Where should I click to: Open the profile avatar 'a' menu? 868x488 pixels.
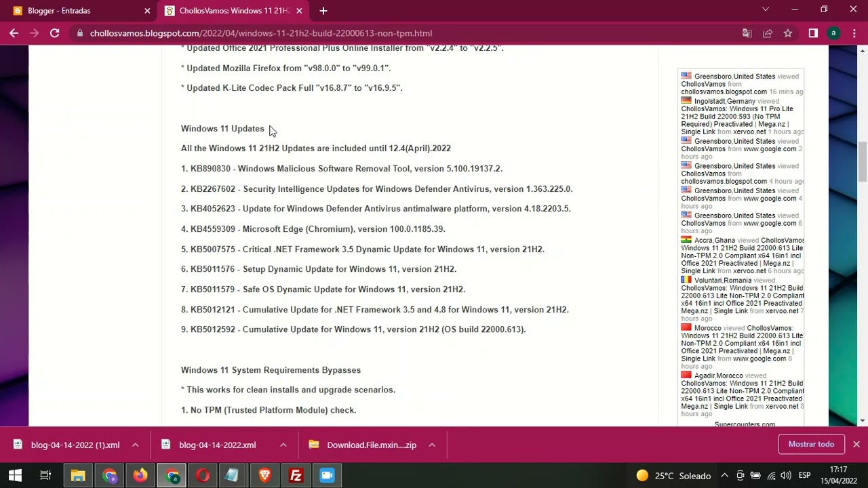tap(833, 33)
